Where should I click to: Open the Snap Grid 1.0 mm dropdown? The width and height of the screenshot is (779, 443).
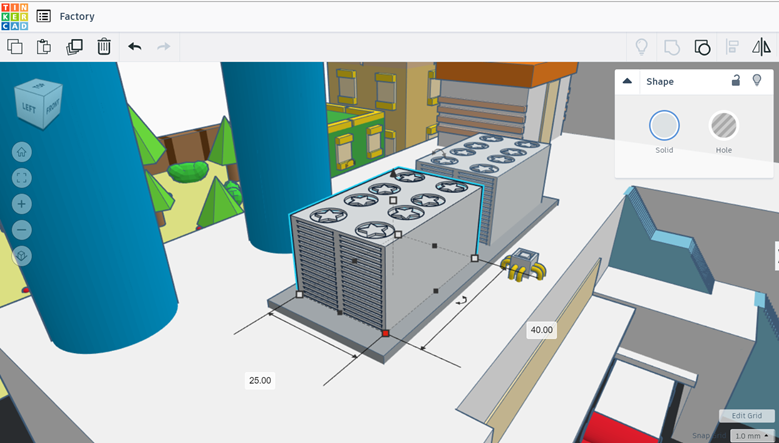(x=752, y=436)
